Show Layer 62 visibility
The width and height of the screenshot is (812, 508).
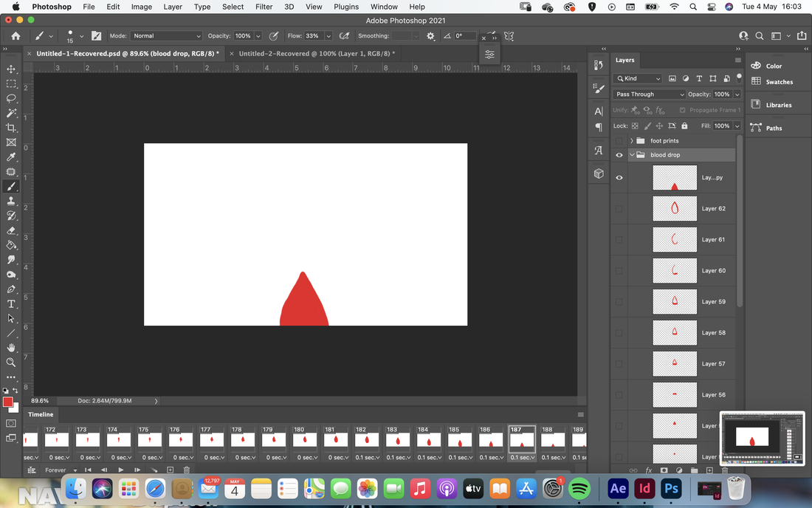(619, 209)
